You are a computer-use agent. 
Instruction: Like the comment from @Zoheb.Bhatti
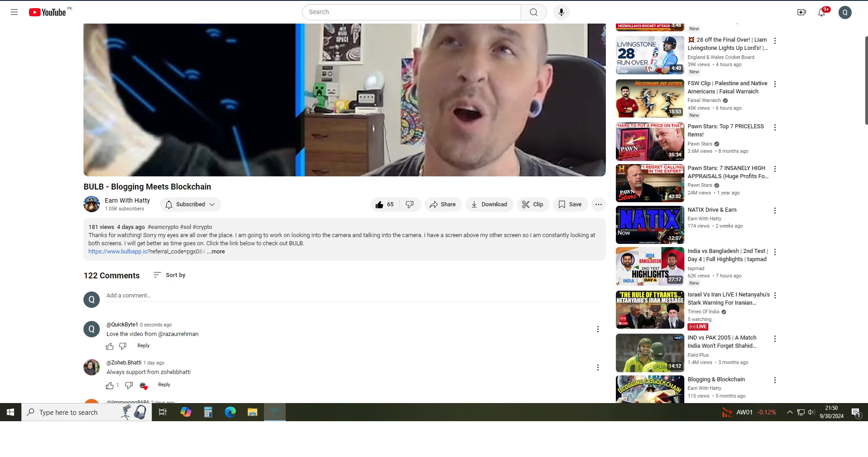(110, 385)
